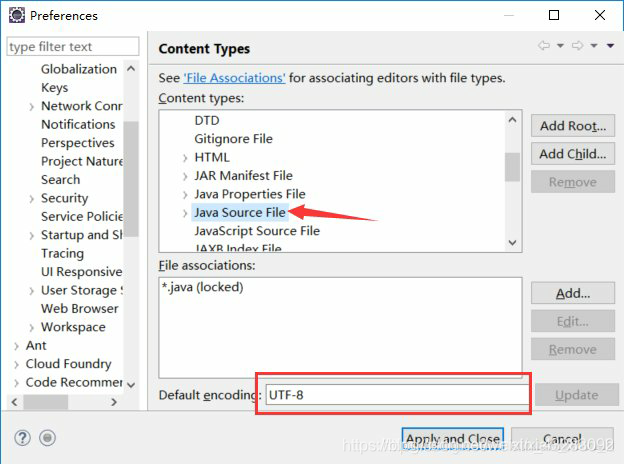Click the Add Root button
The height and width of the screenshot is (464, 624).
coord(573,126)
